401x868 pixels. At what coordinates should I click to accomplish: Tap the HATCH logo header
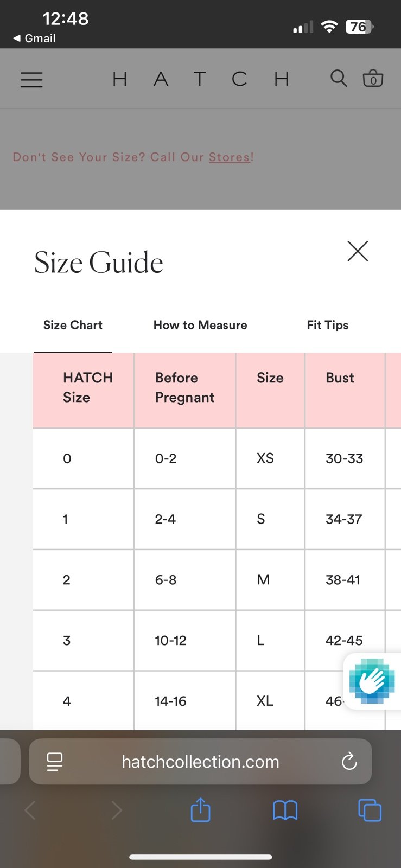point(200,79)
